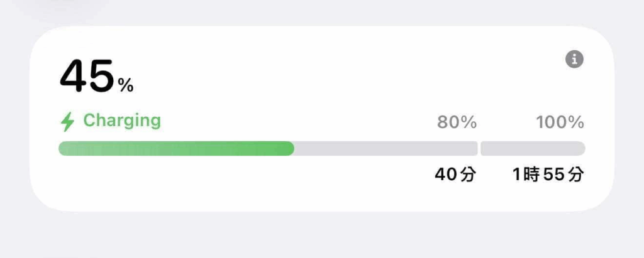Tap the 分 character after 40
Viewport: 644px width, 258px height.
[x=468, y=175]
